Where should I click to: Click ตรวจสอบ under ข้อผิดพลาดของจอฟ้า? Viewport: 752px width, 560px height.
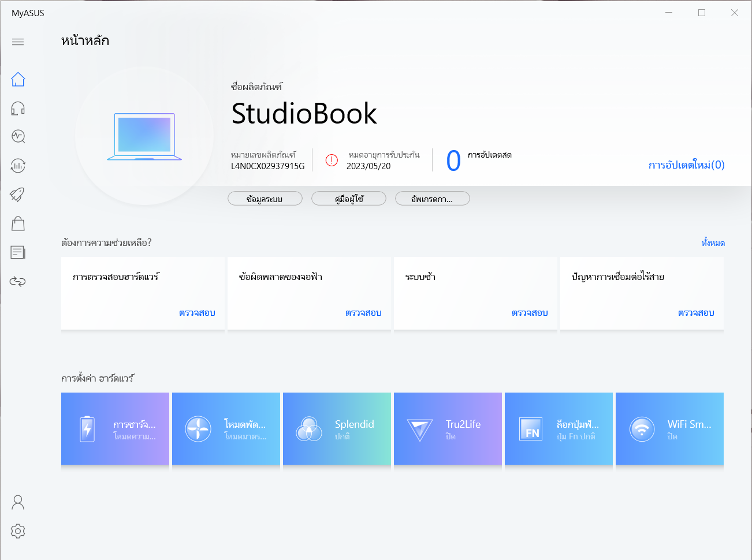[363, 313]
